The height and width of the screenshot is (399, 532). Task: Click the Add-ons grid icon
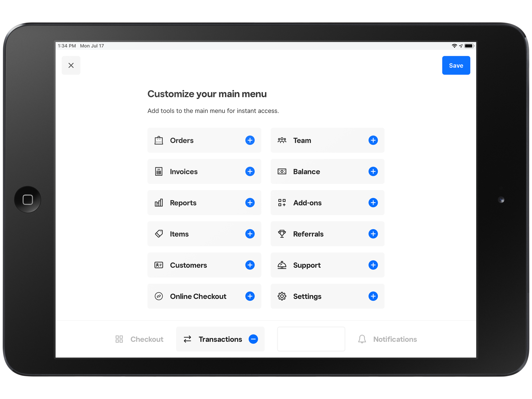282,203
